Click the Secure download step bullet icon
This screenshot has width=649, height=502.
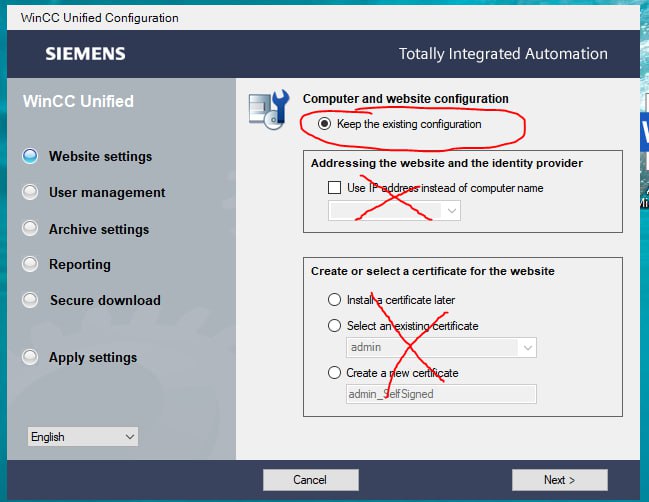point(30,300)
